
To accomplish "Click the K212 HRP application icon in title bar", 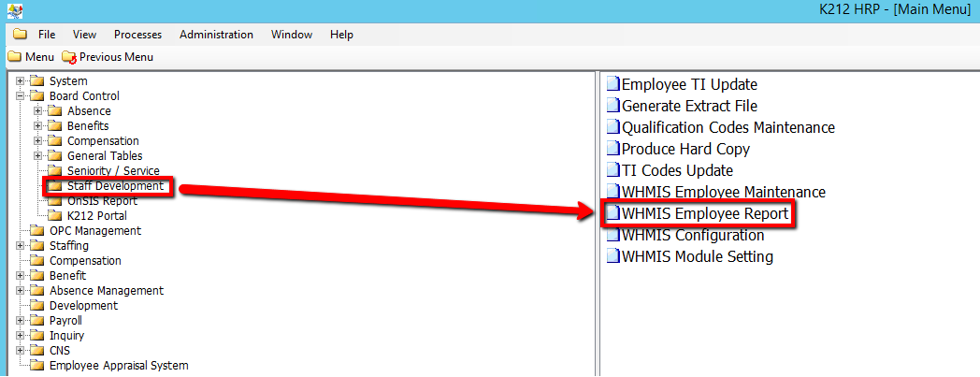I will click(x=10, y=10).
